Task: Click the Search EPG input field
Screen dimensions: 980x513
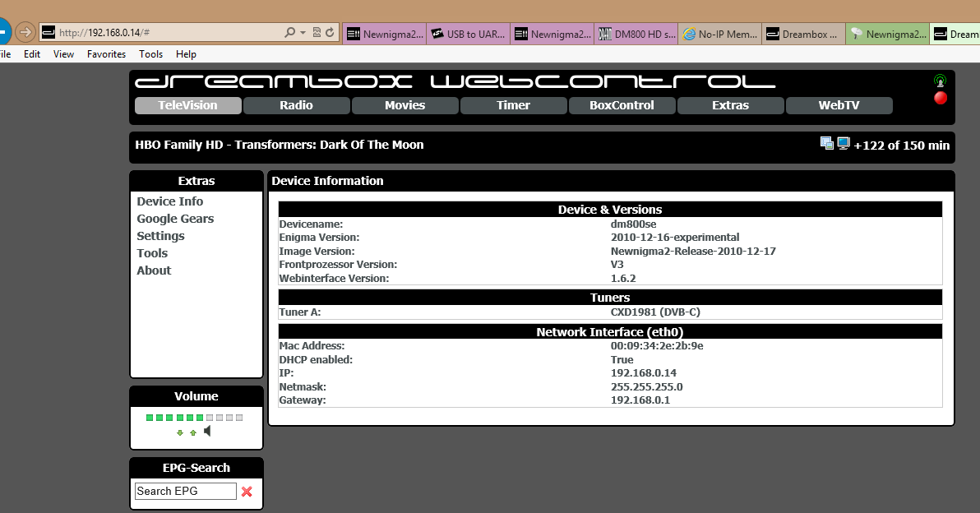Action: [186, 491]
